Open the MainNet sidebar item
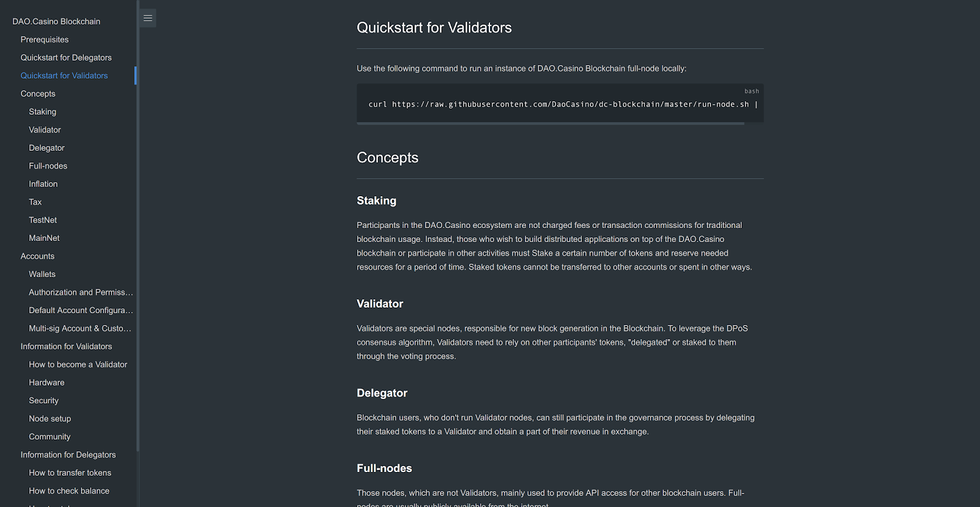This screenshot has width=980, height=507. pos(44,238)
